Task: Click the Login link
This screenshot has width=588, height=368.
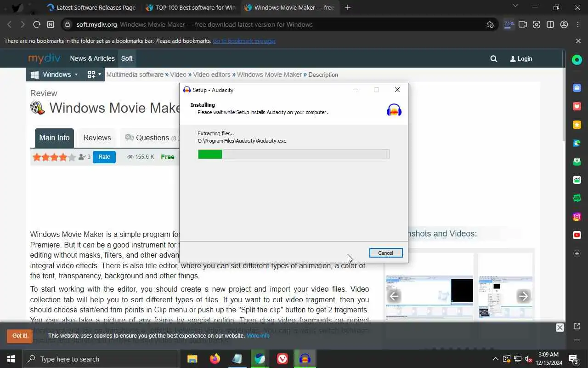Action: point(521,58)
